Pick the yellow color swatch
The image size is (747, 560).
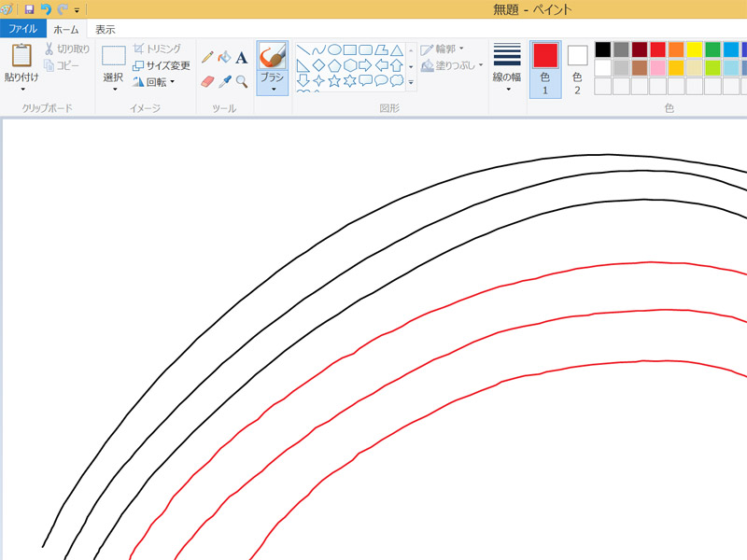click(694, 49)
